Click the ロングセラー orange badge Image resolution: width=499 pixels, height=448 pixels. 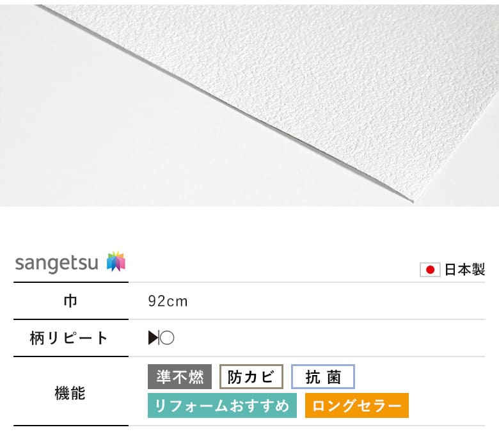[357, 405]
